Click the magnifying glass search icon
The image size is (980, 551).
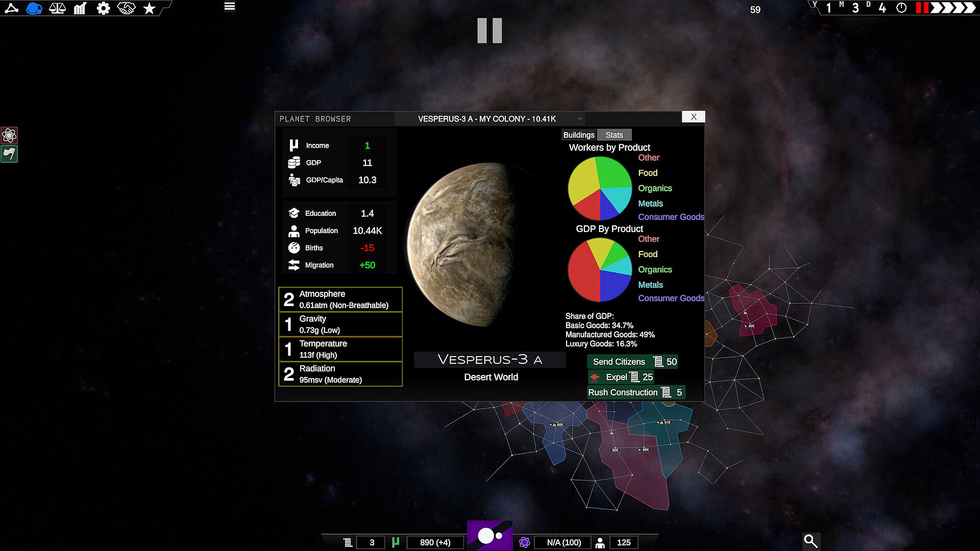tap(811, 541)
